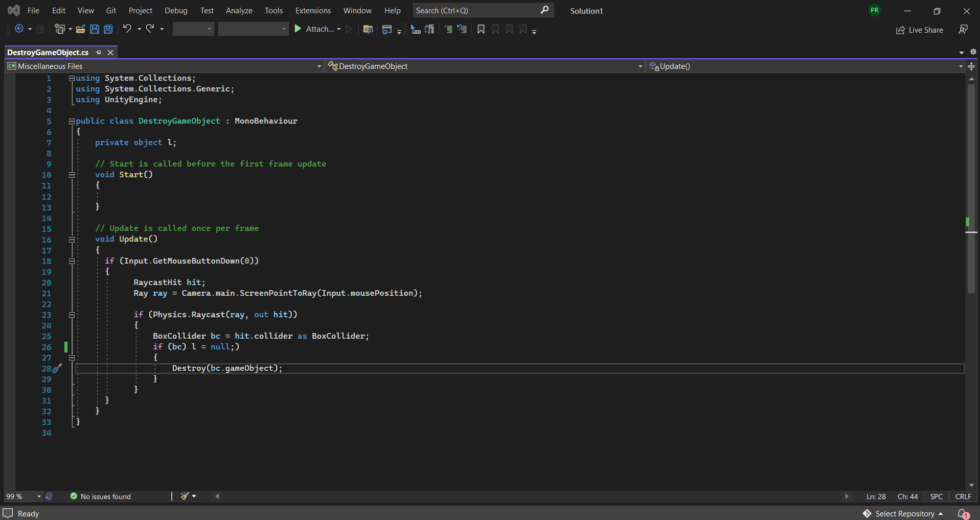The height and width of the screenshot is (520, 980).
Task: Open the Debug menu
Action: pyautogui.click(x=176, y=10)
